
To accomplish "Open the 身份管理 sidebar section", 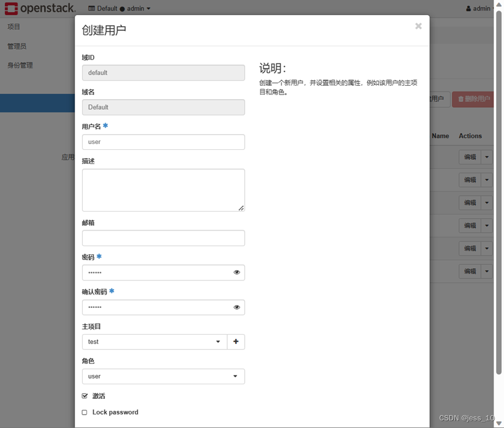I will point(19,65).
